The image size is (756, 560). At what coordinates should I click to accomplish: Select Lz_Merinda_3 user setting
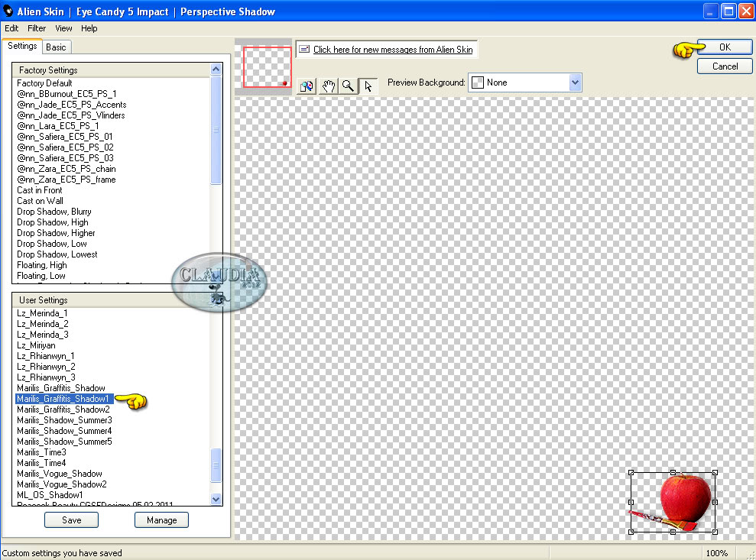point(43,335)
